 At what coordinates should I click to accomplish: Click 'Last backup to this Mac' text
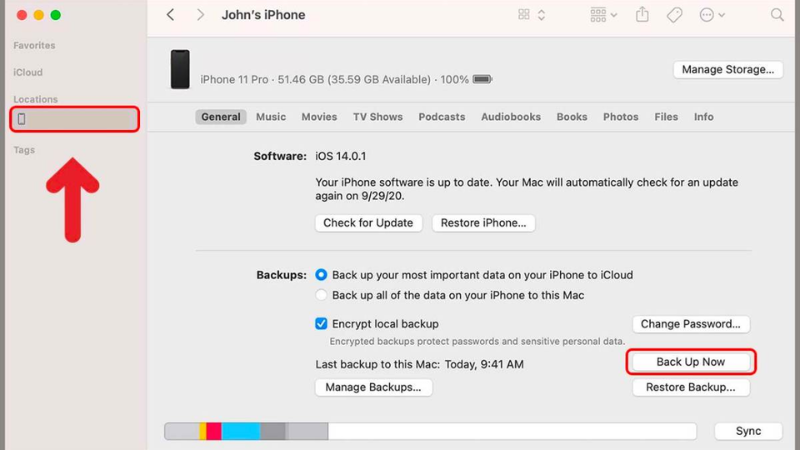click(378, 364)
